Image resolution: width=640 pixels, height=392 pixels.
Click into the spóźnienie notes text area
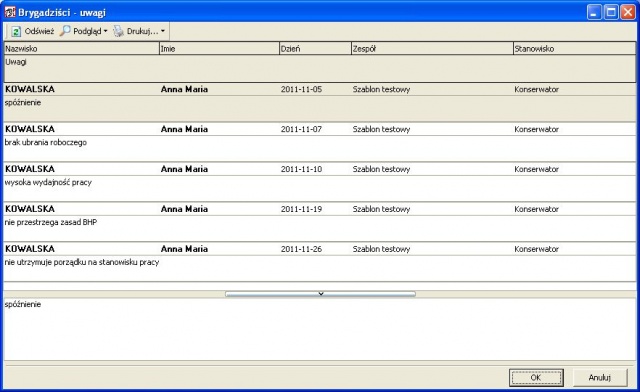point(320,329)
